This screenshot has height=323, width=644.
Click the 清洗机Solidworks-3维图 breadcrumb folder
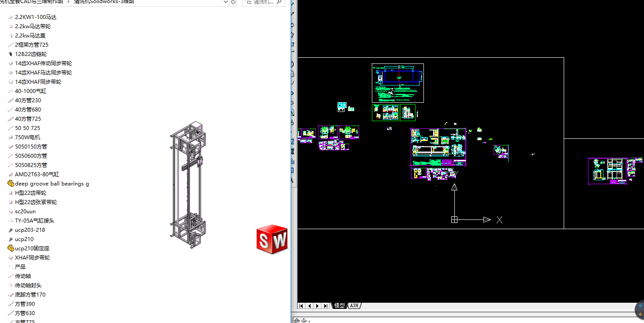click(104, 2)
